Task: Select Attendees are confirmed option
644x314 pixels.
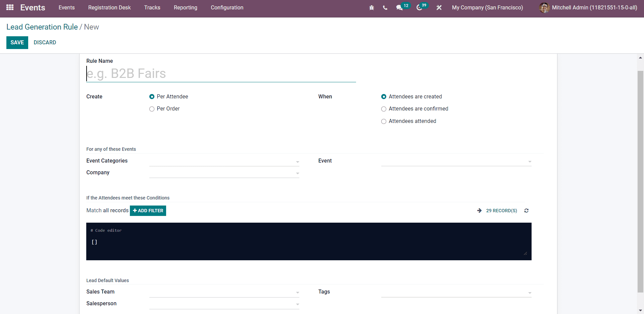Action: tap(384, 109)
